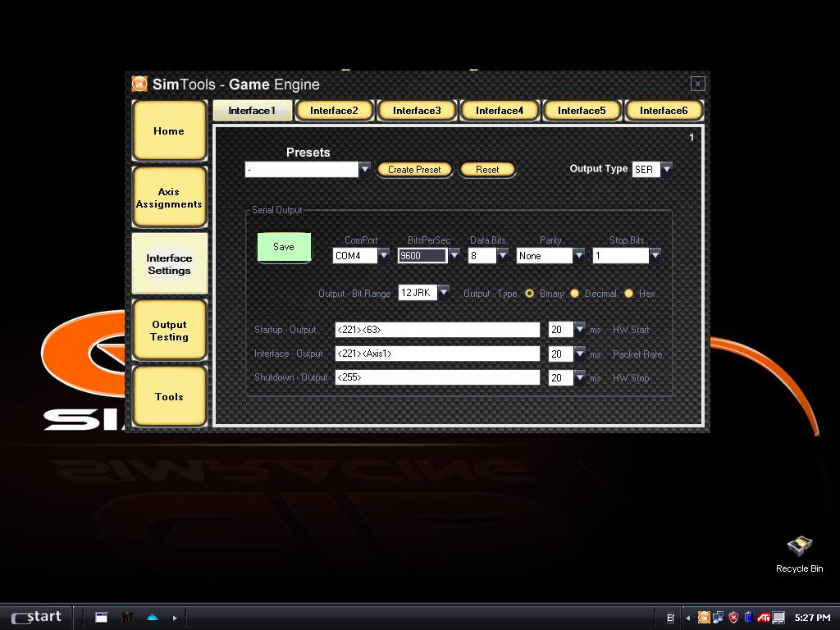840x630 pixels.
Task: Click the red security shield tray icon
Action: tap(733, 618)
